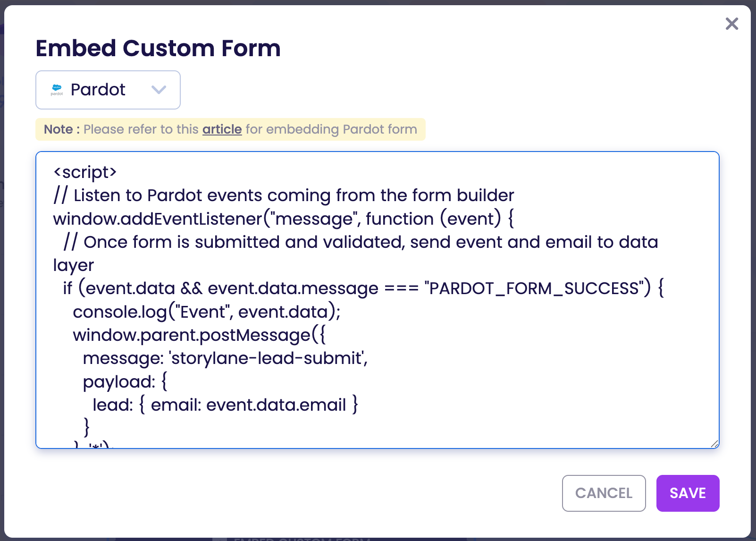Screen dimensions: 756x541
Task: Open the Pardot provider dropdown
Action: (108, 90)
